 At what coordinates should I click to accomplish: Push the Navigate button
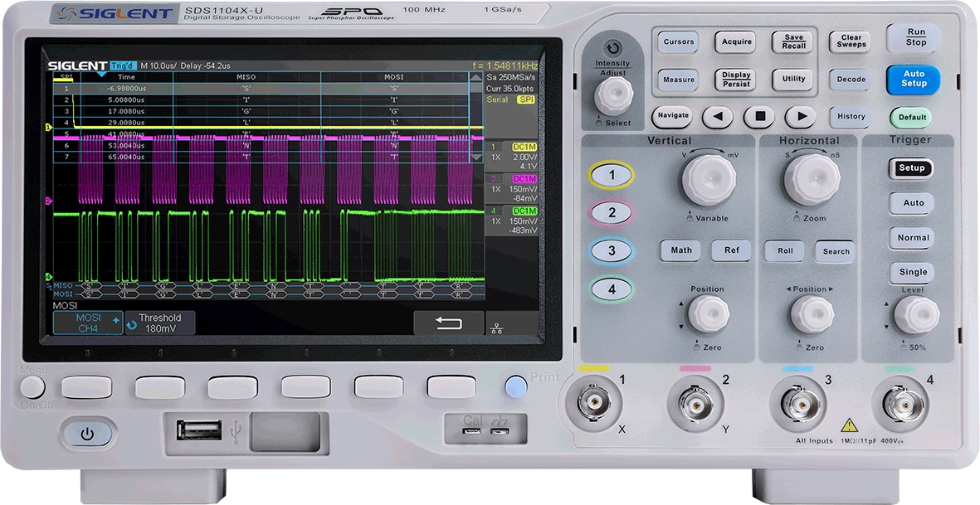pyautogui.click(x=672, y=116)
